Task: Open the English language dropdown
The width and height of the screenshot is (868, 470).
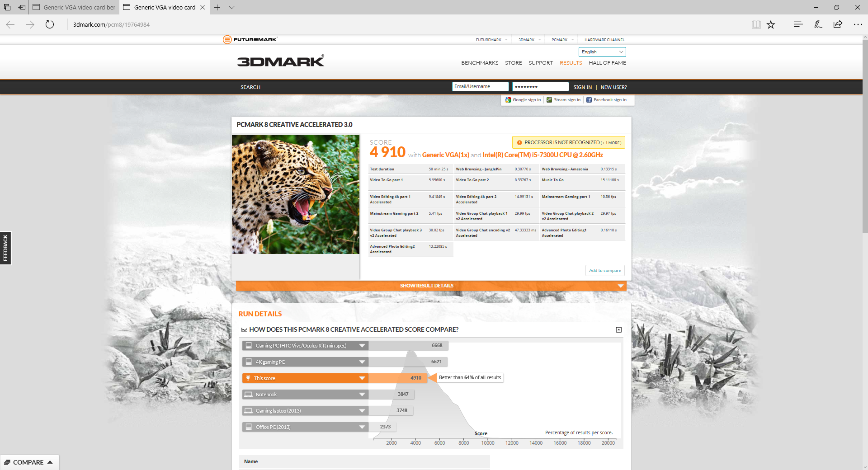Action: pos(602,52)
